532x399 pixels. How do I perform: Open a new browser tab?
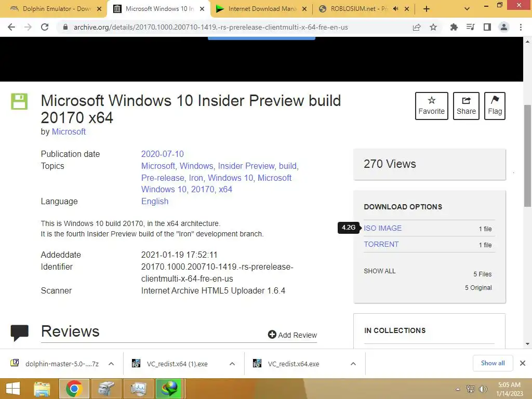[427, 9]
